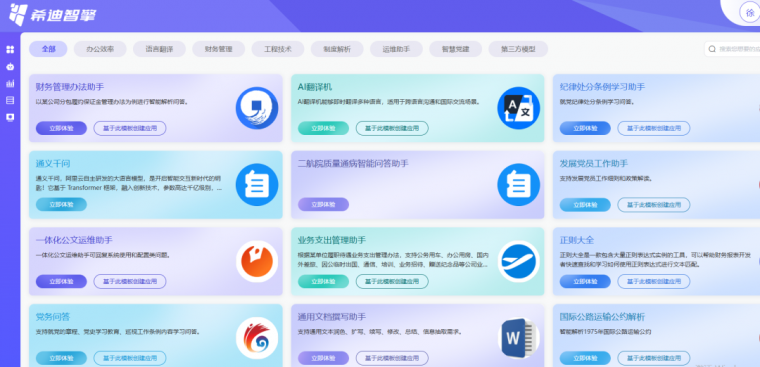Switch to the 智慧党建 tab
This screenshot has height=367, width=760.
(456, 49)
